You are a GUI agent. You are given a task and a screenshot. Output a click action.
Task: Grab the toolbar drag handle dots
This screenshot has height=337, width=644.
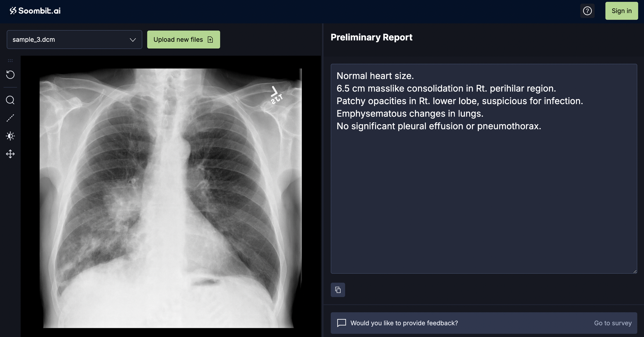coord(10,61)
